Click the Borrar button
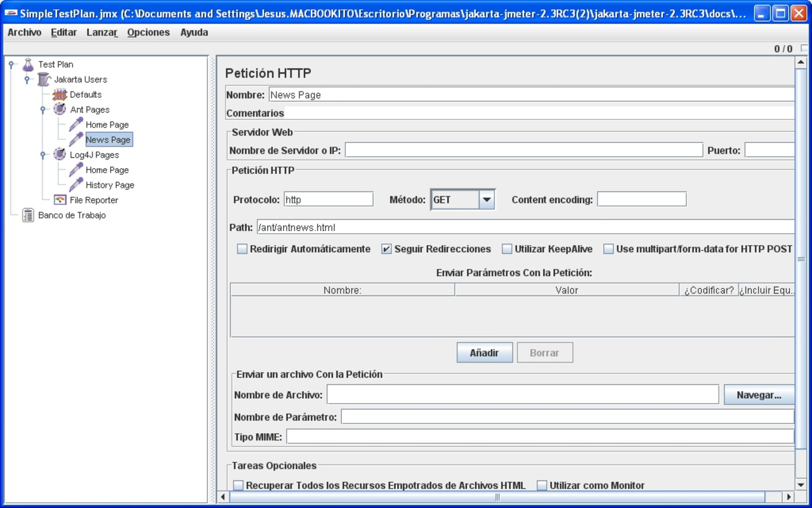The width and height of the screenshot is (812, 508). (545, 353)
